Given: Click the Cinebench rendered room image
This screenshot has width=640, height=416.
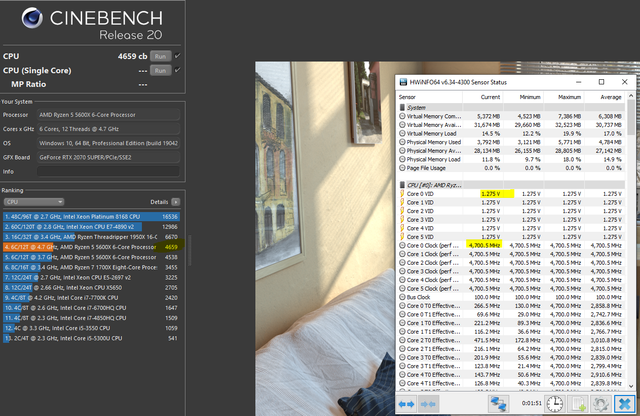Looking at the screenshot, I should pos(324,239).
